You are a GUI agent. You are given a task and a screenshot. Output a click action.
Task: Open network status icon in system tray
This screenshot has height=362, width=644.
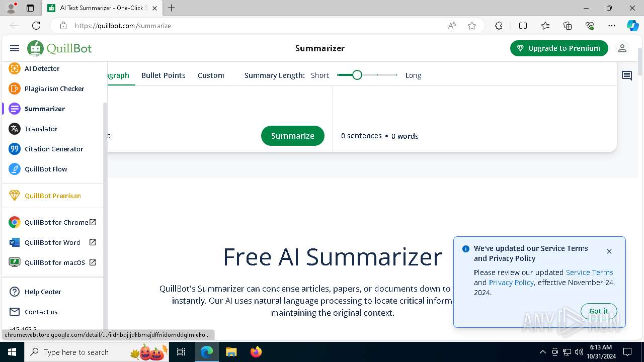point(567,352)
